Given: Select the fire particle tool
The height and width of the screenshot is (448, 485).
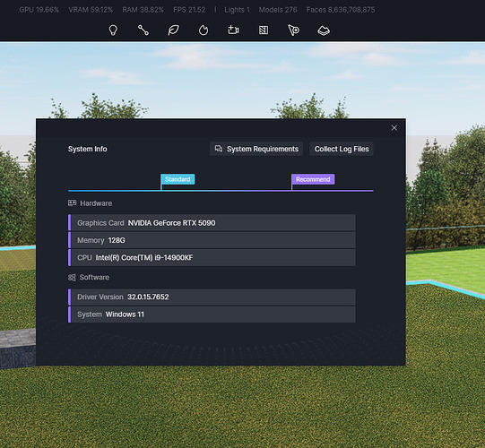Looking at the screenshot, I should click(x=204, y=30).
